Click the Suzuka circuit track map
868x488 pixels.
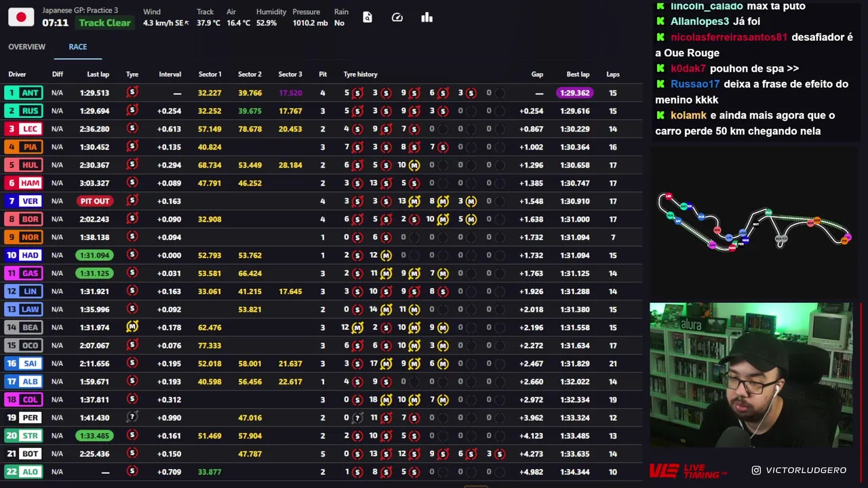click(753, 223)
